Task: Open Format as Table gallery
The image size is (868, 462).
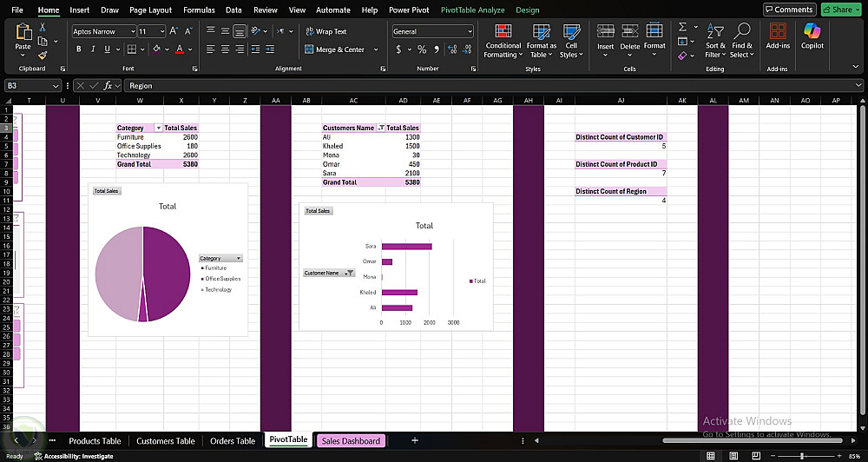Action: coord(541,42)
